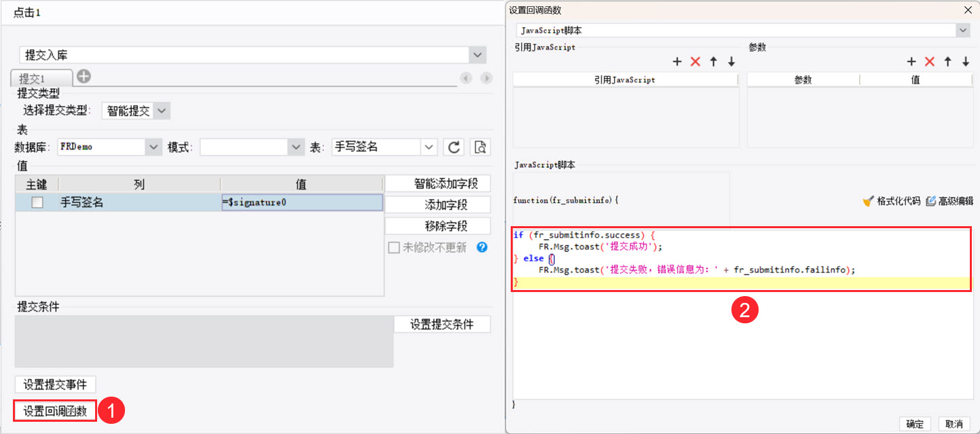Open the 模式 schema dropdown
Image resolution: width=980 pixels, height=434 pixels.
click(x=296, y=147)
